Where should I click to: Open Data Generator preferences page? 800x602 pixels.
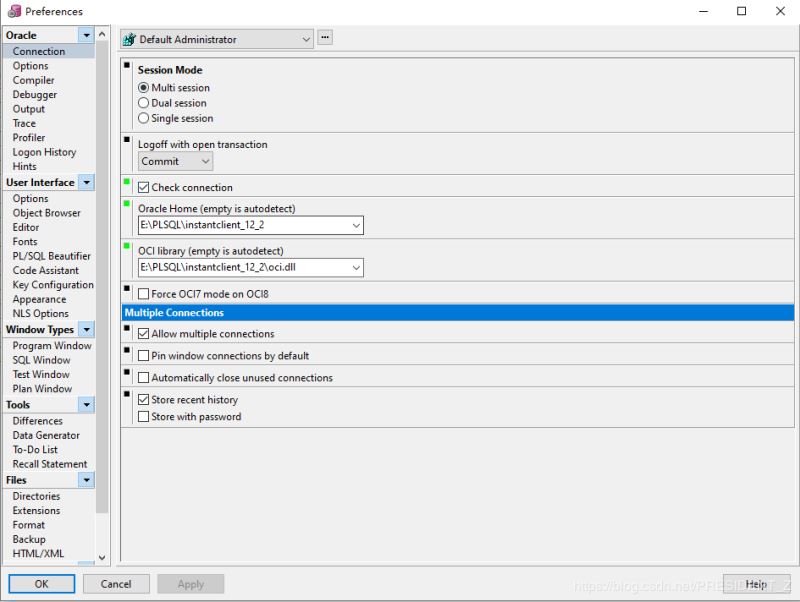click(x=46, y=435)
